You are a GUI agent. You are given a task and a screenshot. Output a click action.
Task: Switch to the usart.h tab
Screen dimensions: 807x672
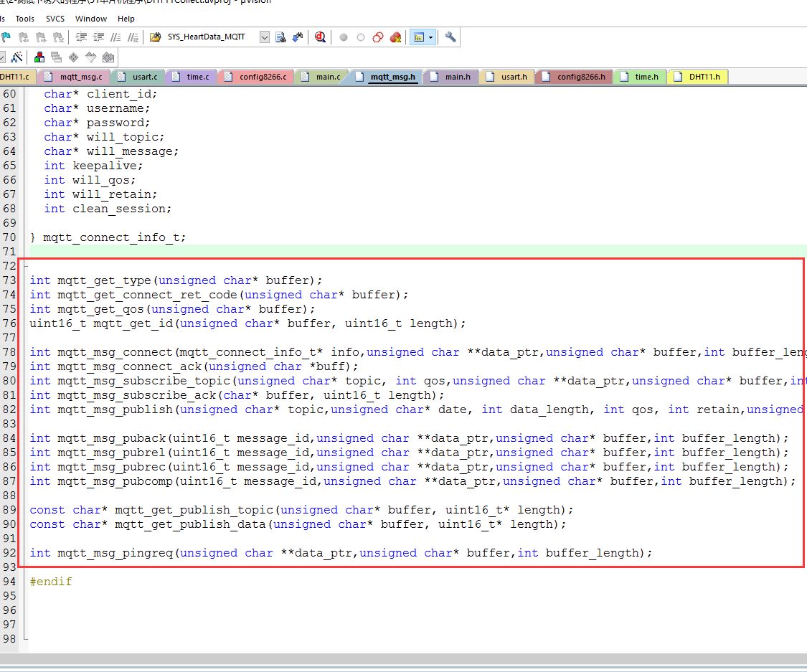[507, 77]
